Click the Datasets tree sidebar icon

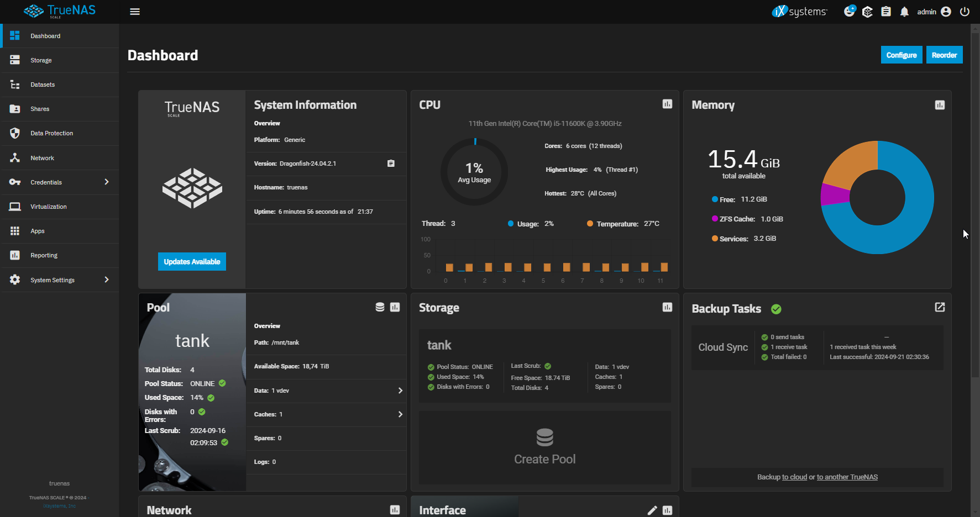(x=15, y=85)
